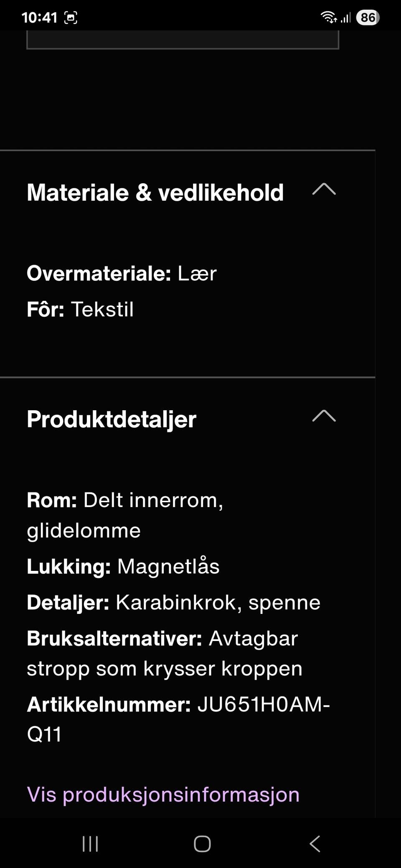Tap the battery level indicator showing 86

pos(368,18)
